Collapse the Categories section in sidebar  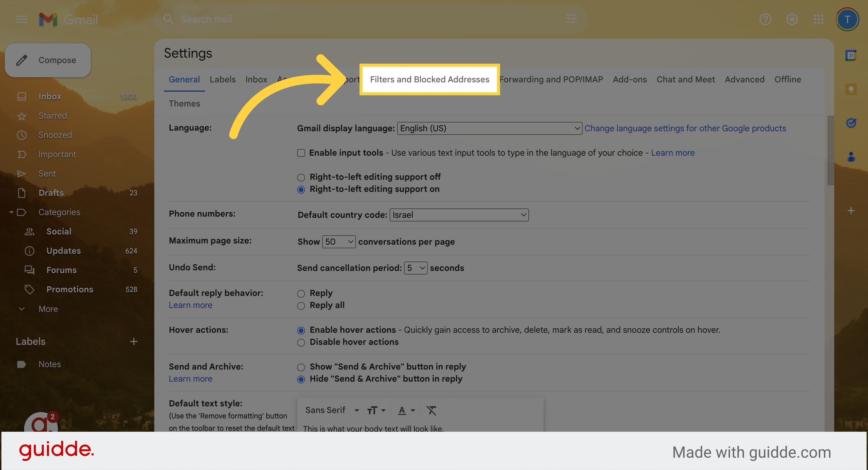11,212
